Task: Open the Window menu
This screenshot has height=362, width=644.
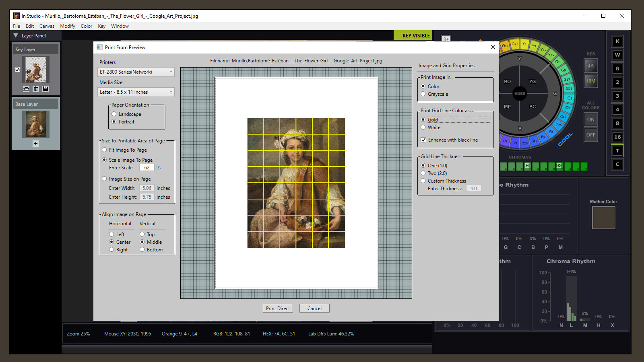Action: click(120, 26)
